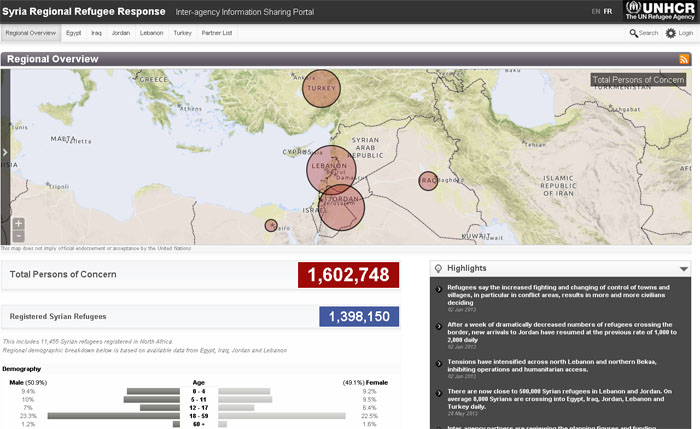Viewport: 700px width, 429px height.
Task: Switch language to EN
Action: (596, 12)
